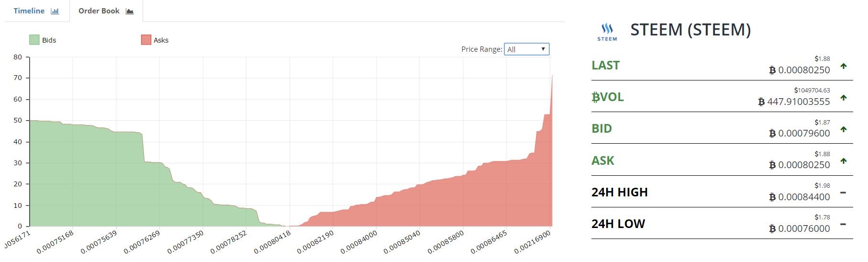Click the 24H LOW label
Viewport: 868px width, 262px height.
click(618, 224)
